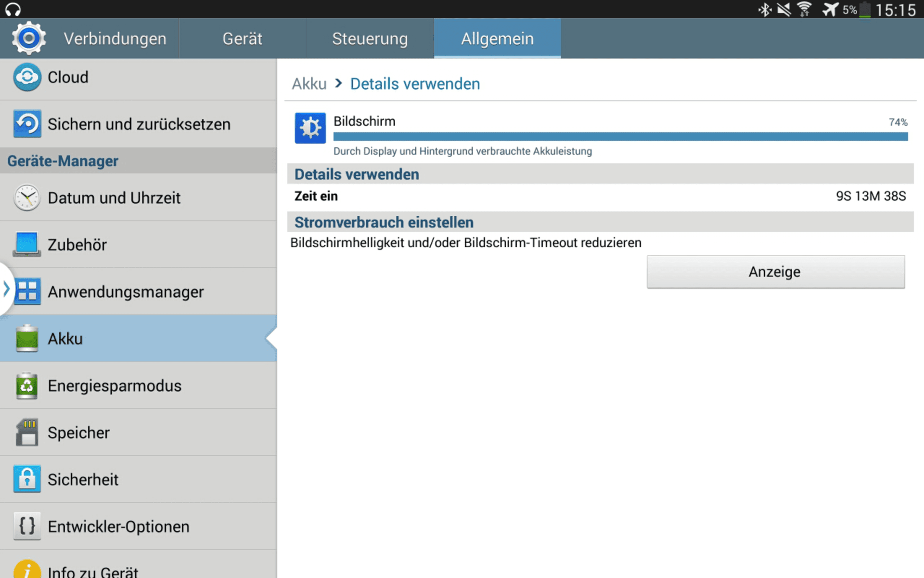Screen dimensions: 924x578
Task: Tap the Speicher SD card icon
Action: [x=27, y=432]
